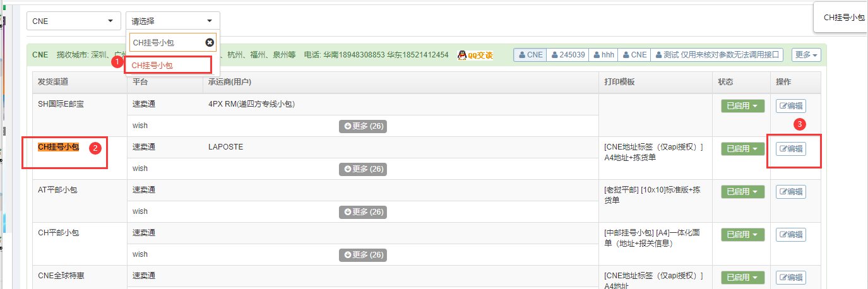
Task: Open 已启用 status dropdown for AT平邮小包
Action: (x=742, y=192)
